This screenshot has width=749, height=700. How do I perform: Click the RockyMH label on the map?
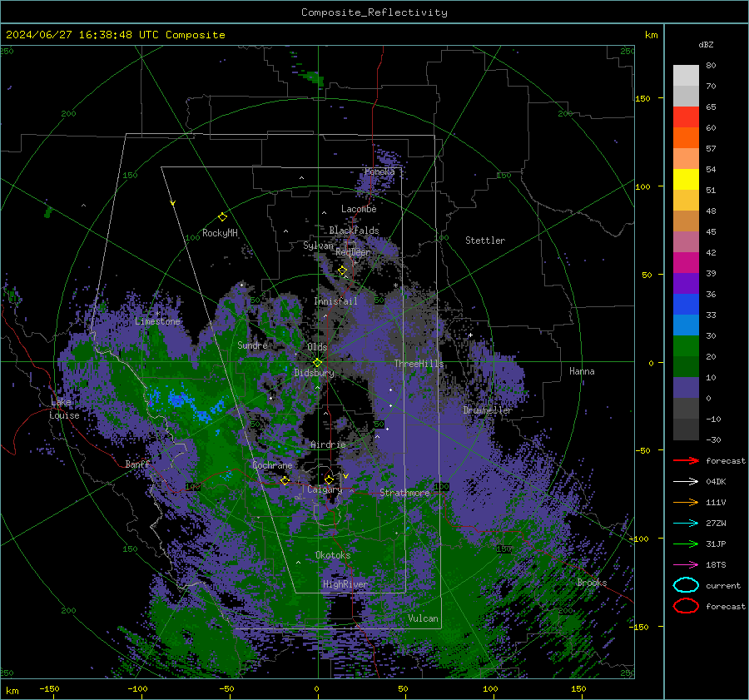pyautogui.click(x=220, y=233)
